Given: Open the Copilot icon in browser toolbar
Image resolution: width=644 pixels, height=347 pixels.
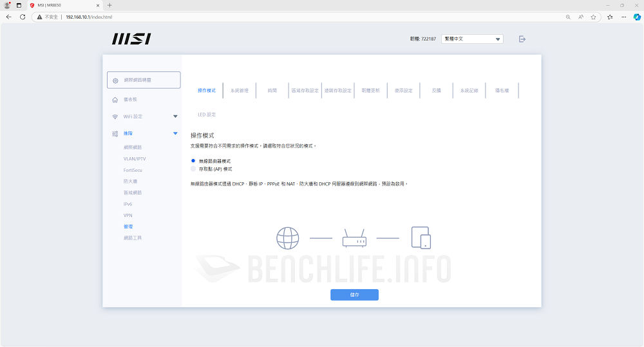Looking at the screenshot, I should (x=635, y=17).
